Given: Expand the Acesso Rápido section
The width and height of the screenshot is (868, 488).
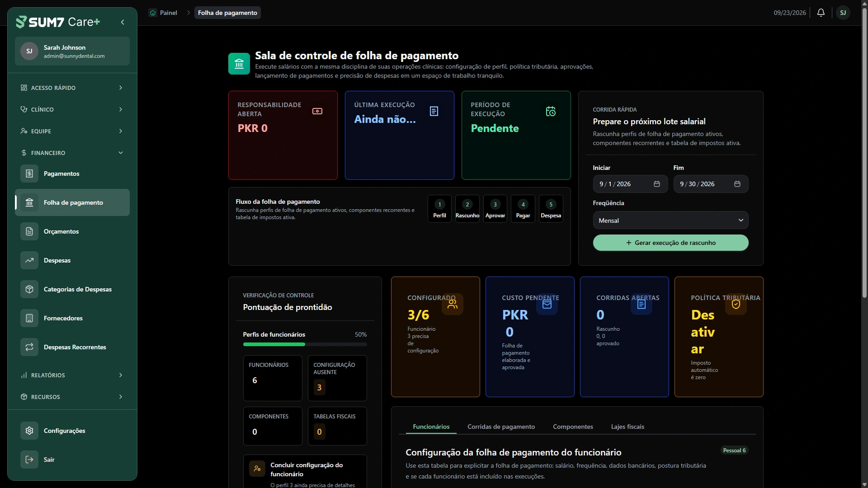Looking at the screenshot, I should click(x=72, y=88).
